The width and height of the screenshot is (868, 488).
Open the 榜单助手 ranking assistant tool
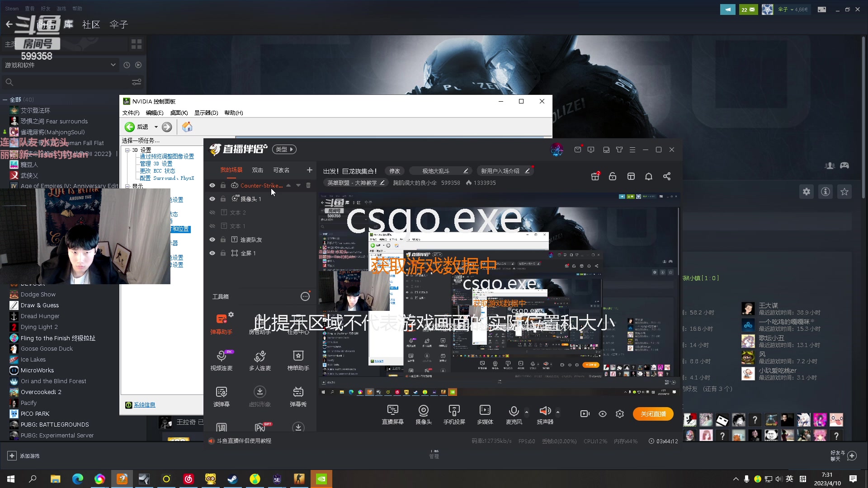pos(298,360)
